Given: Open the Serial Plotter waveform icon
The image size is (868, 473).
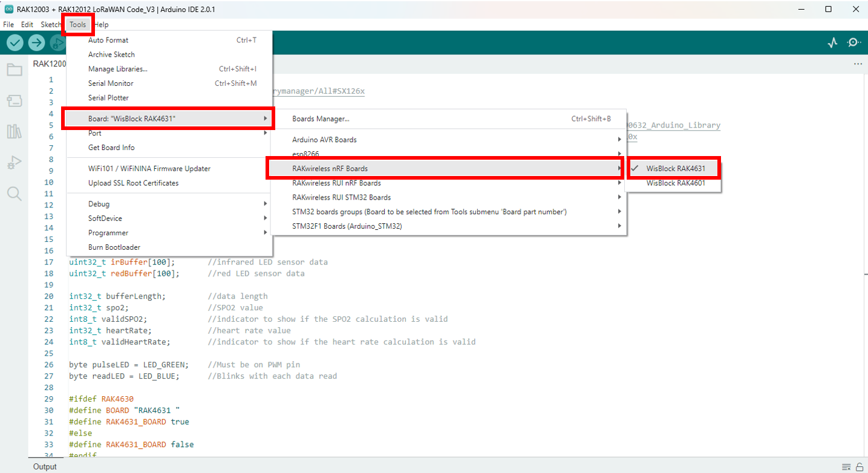Looking at the screenshot, I should (833, 42).
